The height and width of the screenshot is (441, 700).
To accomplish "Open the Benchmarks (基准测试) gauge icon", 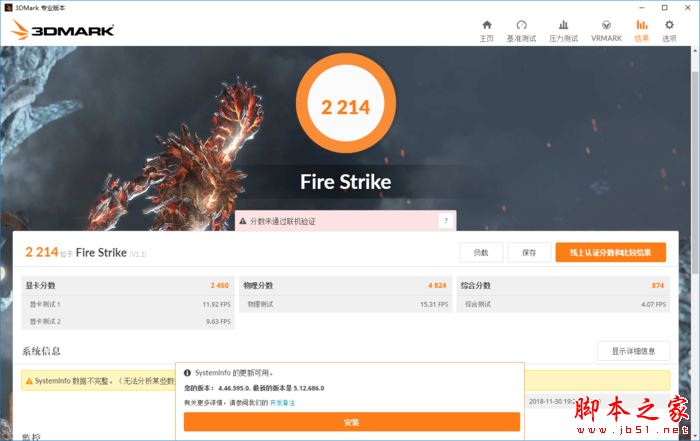I will pyautogui.click(x=521, y=25).
